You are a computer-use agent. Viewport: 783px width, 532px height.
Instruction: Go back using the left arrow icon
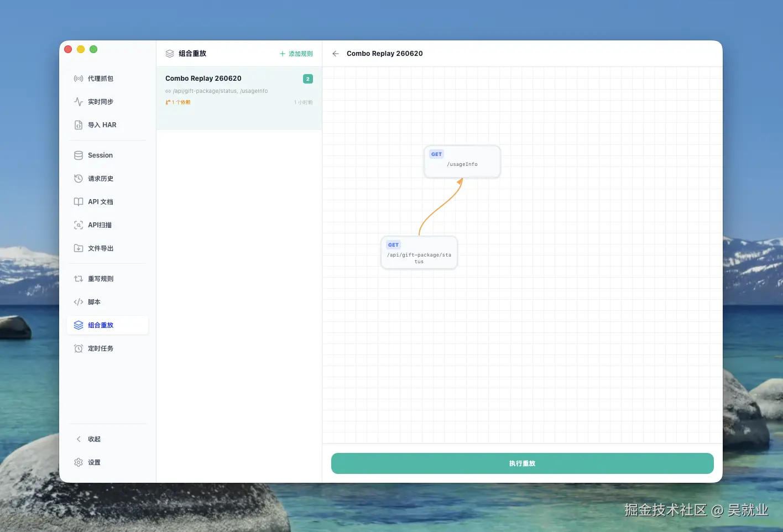pyautogui.click(x=336, y=54)
